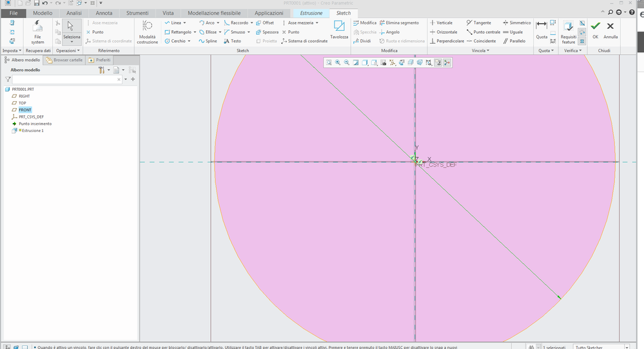Open the Verifica group dropdown

pos(573,50)
